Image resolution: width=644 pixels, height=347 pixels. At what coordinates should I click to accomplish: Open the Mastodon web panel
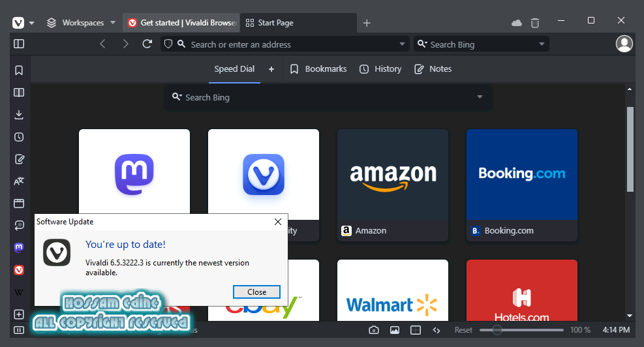(x=19, y=248)
